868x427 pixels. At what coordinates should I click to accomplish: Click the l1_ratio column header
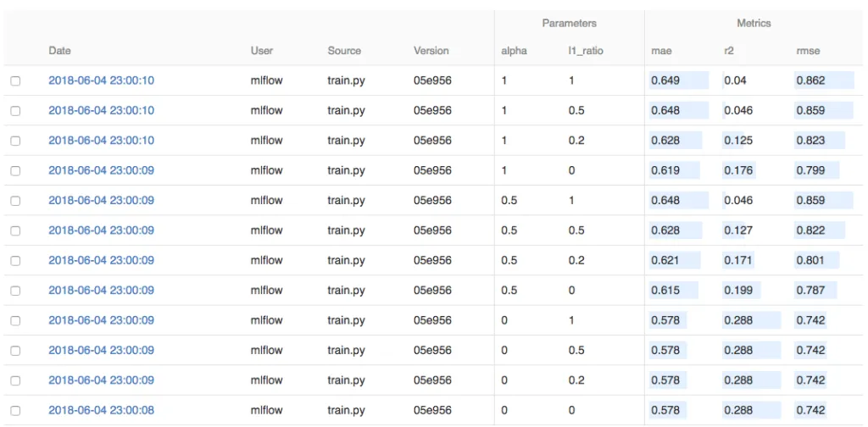pos(586,51)
